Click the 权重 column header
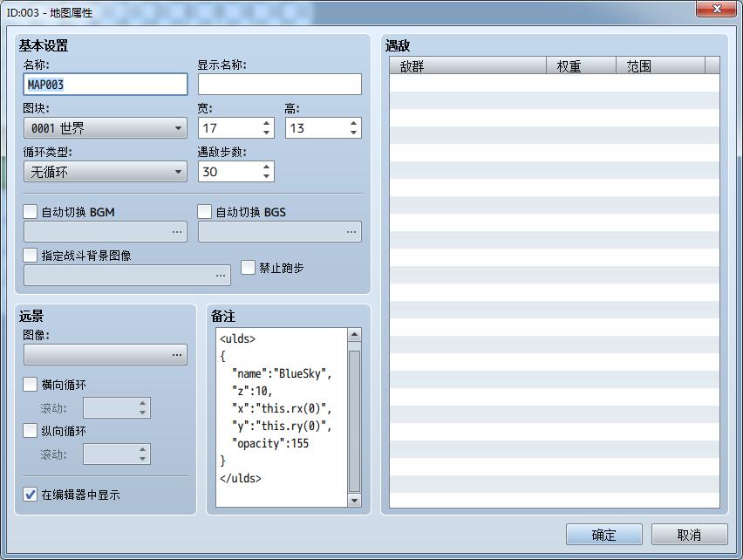This screenshot has height=560, width=743. tap(581, 65)
